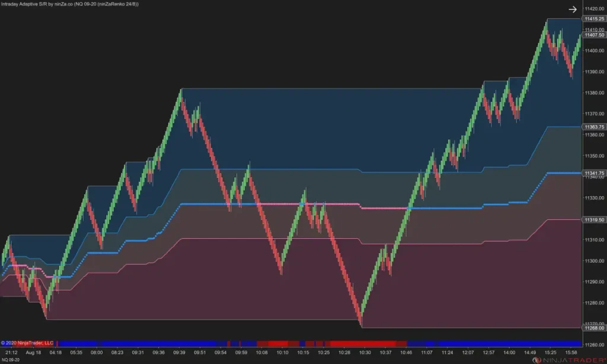
Task: Click the 11350.00 price axis label
Action: click(594, 156)
